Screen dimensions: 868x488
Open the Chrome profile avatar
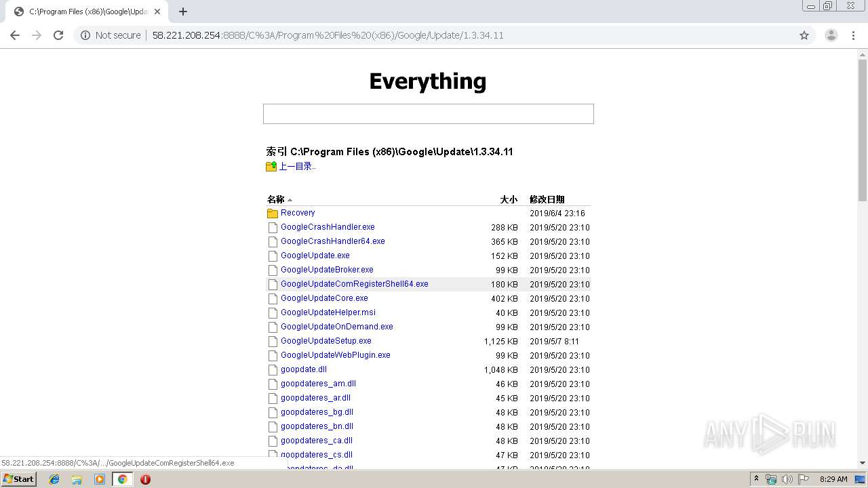pos(831,35)
